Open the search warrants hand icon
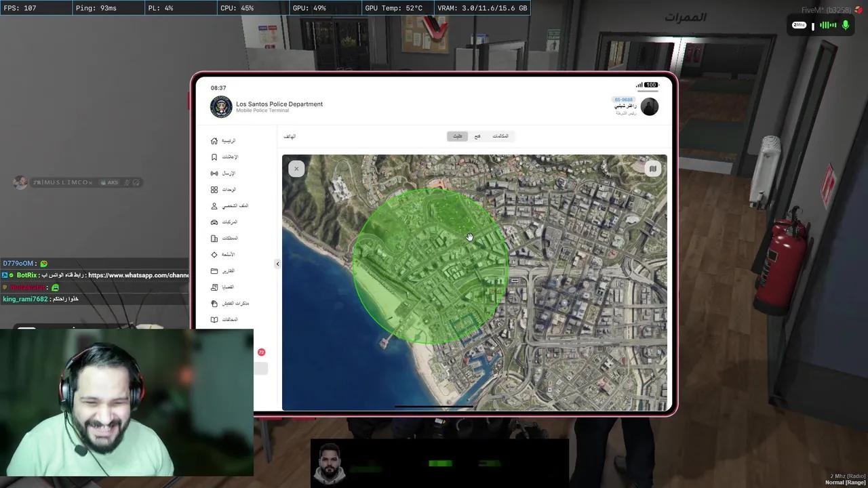This screenshot has height=488, width=868. [214, 304]
